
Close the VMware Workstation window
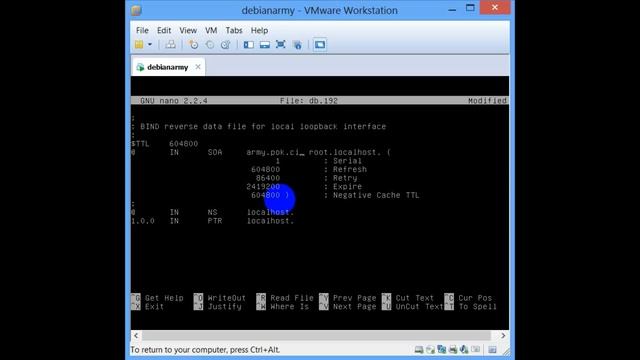pos(495,7)
